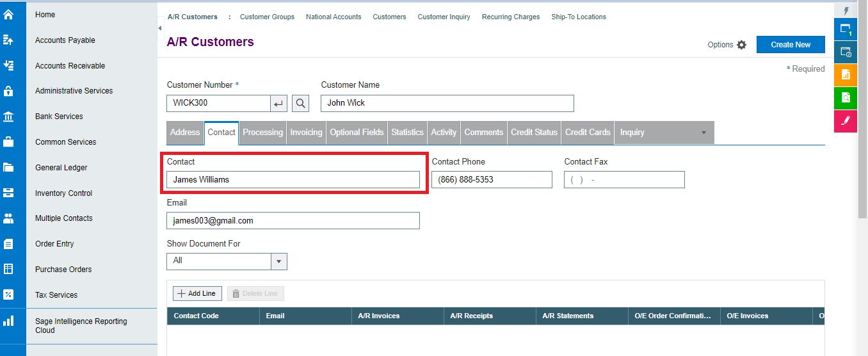Click the Inventory Control sidebar icon
The image size is (868, 356).
(8, 193)
